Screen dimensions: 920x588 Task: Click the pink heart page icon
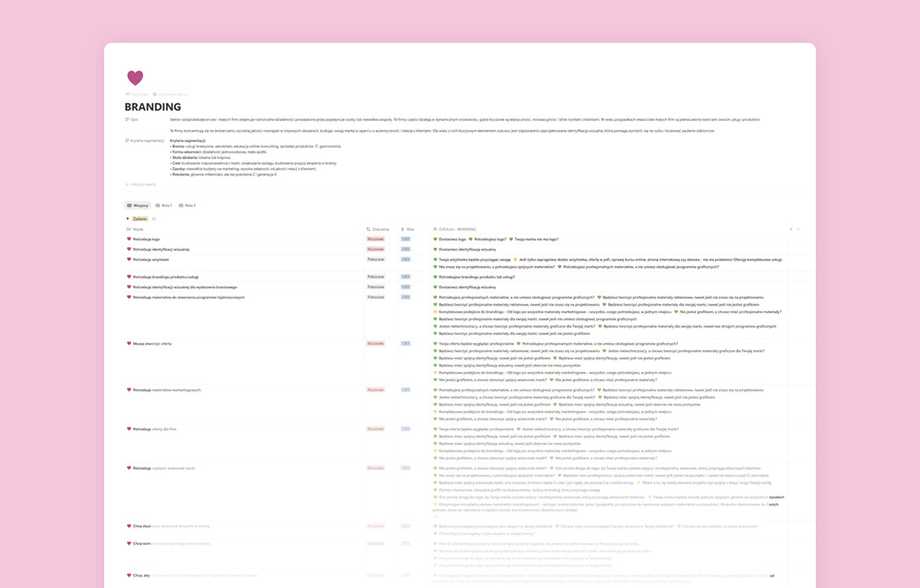coord(135,77)
